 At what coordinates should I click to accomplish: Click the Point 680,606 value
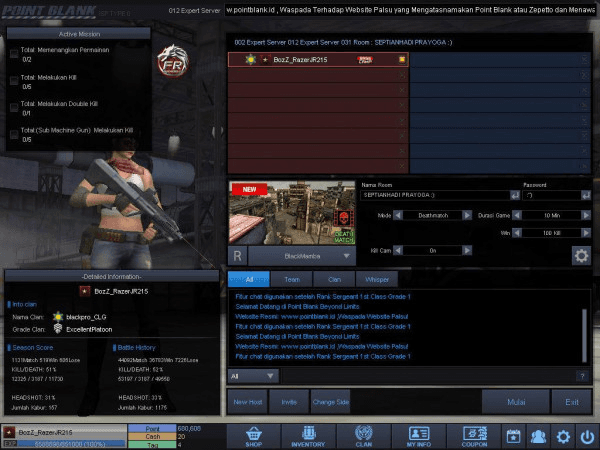[x=189, y=429]
